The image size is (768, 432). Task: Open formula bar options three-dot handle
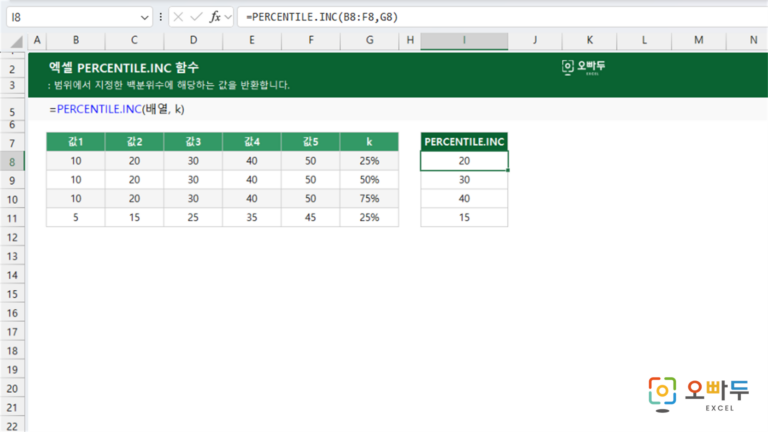[160, 17]
